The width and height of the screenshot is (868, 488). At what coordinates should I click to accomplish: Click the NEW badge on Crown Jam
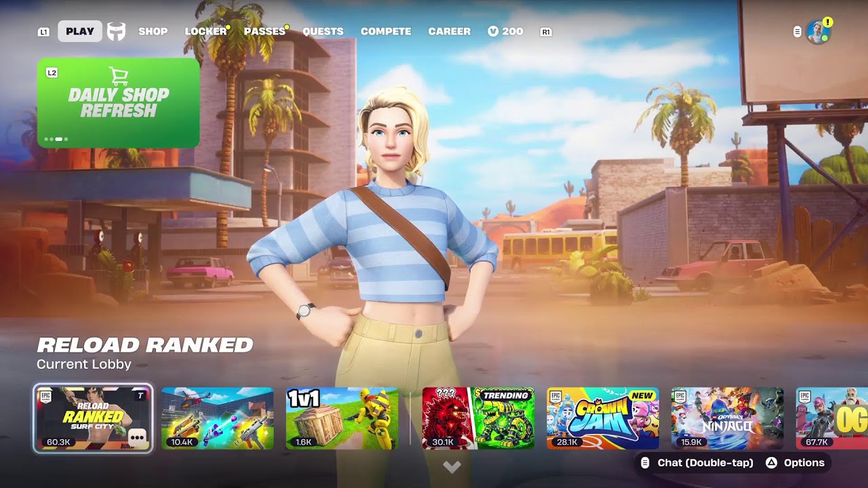pyautogui.click(x=642, y=395)
